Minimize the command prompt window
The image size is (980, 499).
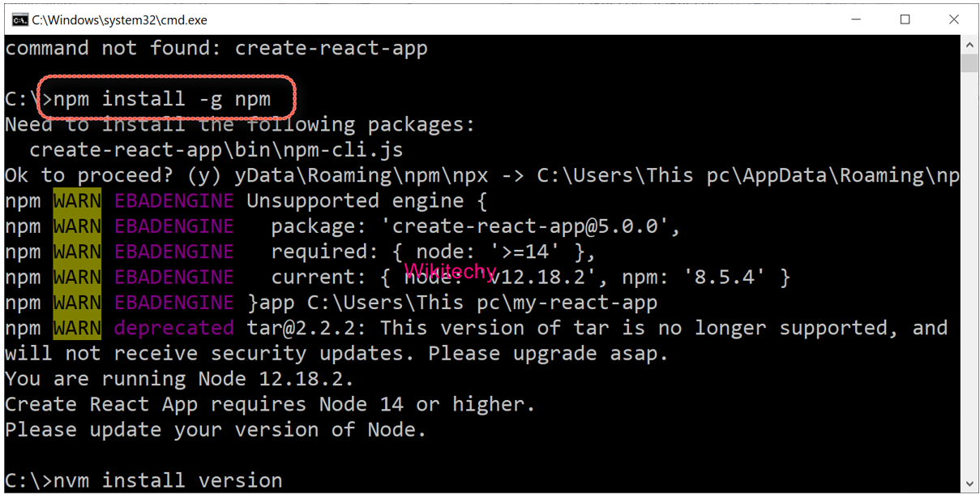point(859,19)
